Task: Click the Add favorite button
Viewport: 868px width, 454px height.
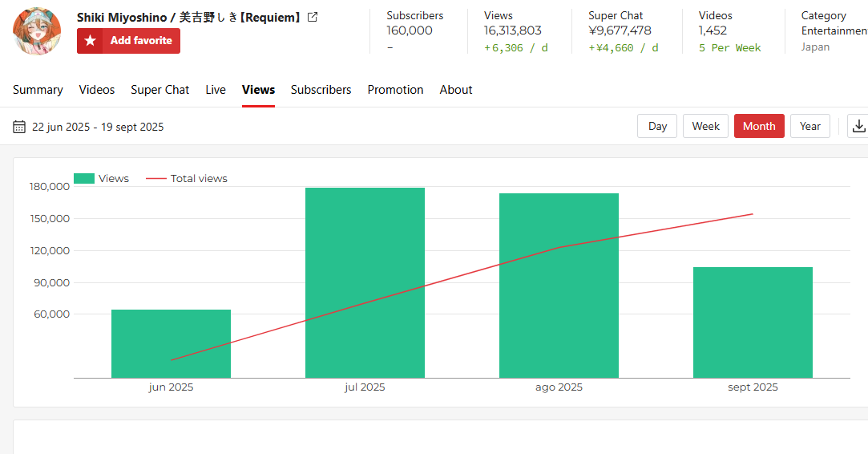Action: click(128, 40)
